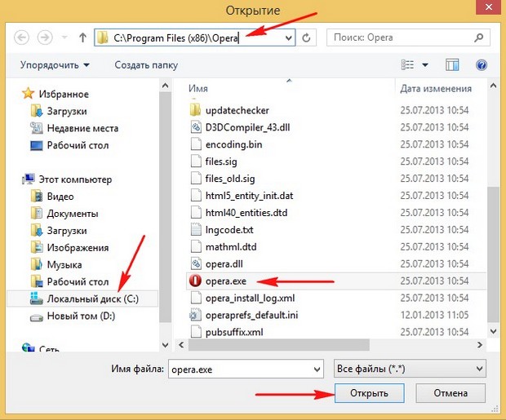
Task: Click the lngcode.txt text file icon
Action: click(196, 229)
